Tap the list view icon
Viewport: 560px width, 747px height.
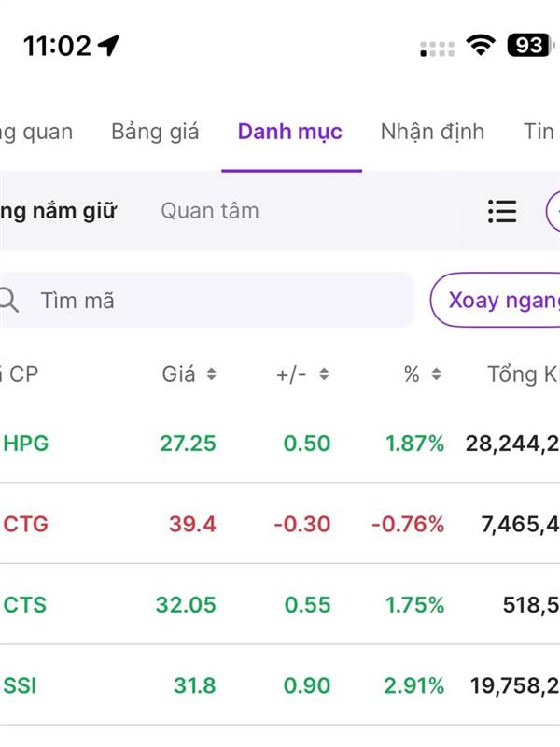(502, 211)
